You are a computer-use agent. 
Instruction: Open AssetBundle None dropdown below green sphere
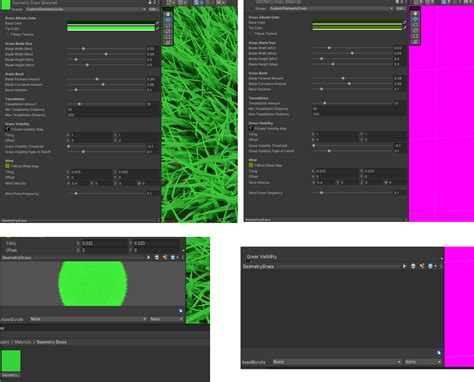(x=88, y=319)
